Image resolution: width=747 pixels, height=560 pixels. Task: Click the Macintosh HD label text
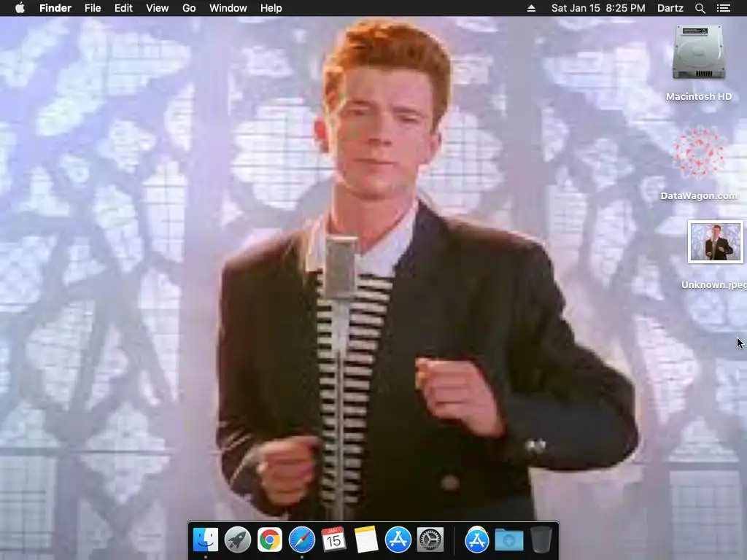click(699, 97)
